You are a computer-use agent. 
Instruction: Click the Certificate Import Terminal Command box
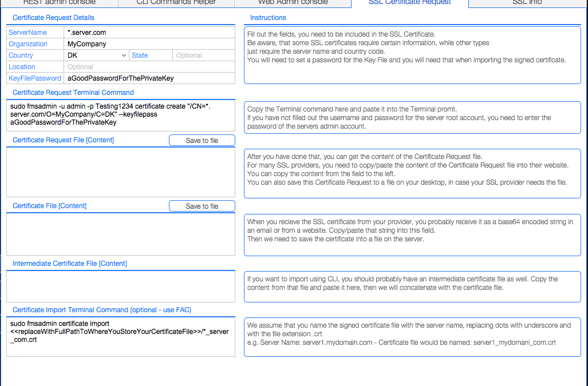121,337
